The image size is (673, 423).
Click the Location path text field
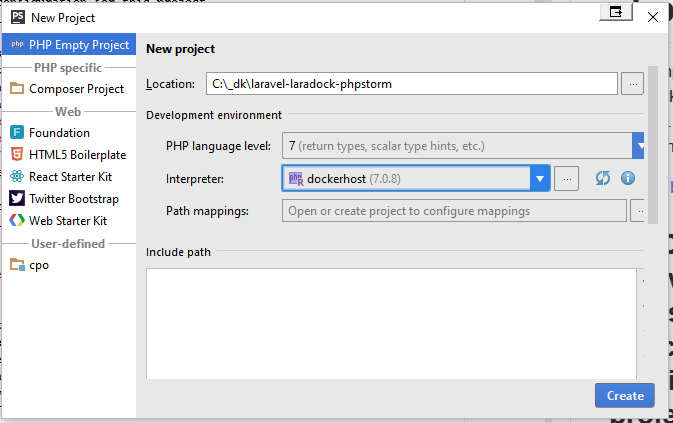[412, 84]
